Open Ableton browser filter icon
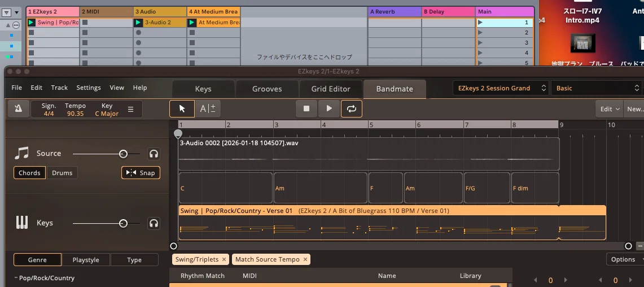Image resolution: width=644 pixels, height=287 pixels. (x=7, y=12)
